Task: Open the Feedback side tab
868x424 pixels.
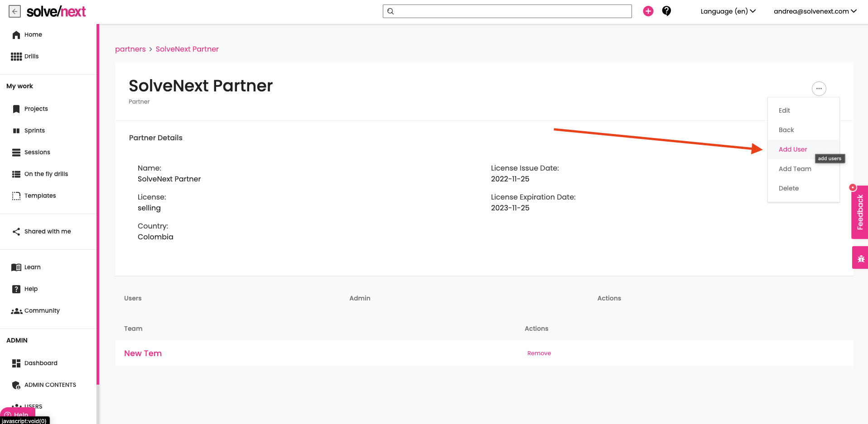Action: tap(860, 212)
